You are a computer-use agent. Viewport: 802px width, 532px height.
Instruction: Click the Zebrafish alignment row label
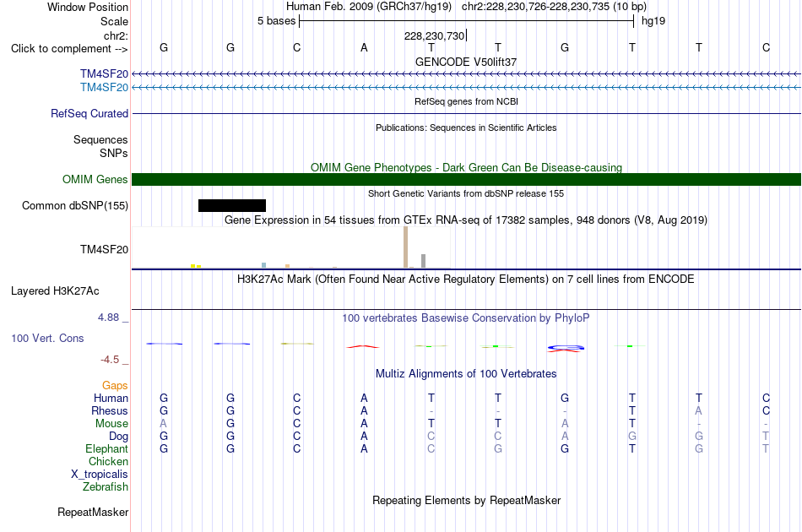coord(106,487)
